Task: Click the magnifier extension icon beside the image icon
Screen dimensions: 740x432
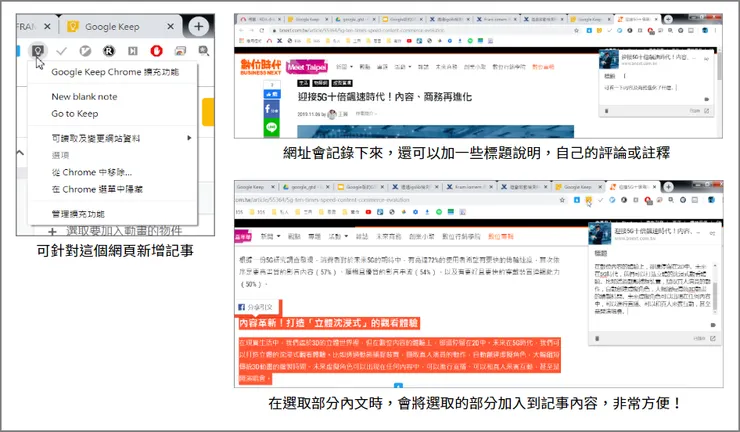Action: 203,51
